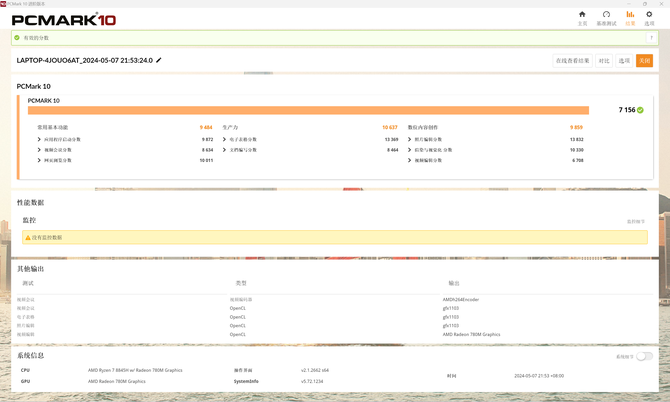The width and height of the screenshot is (670, 402).
Task: Click the warning triangle icon in yellow banner
Action: coord(28,238)
